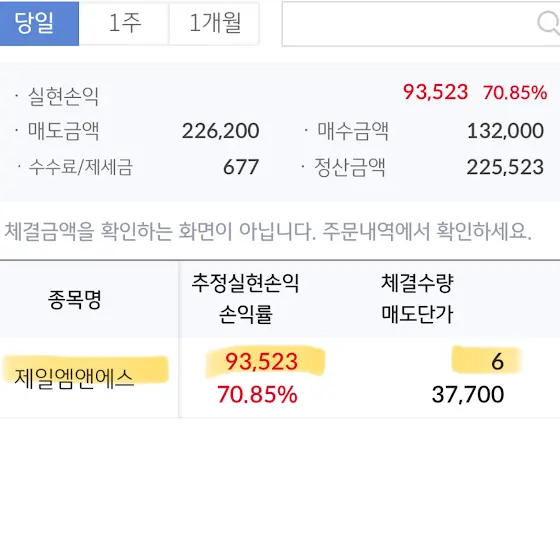Switch to the 1주 tab

(x=124, y=23)
